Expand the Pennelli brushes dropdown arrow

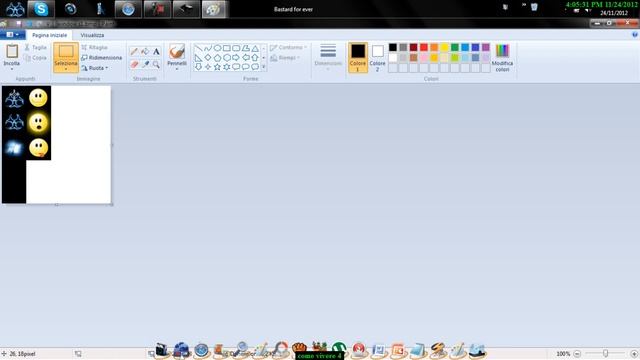[x=177, y=69]
